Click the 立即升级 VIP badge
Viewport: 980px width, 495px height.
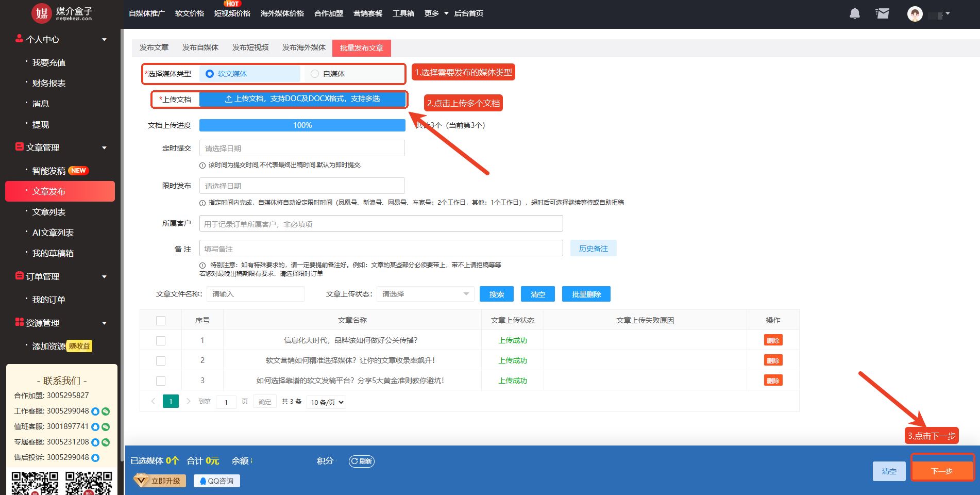[x=159, y=481]
